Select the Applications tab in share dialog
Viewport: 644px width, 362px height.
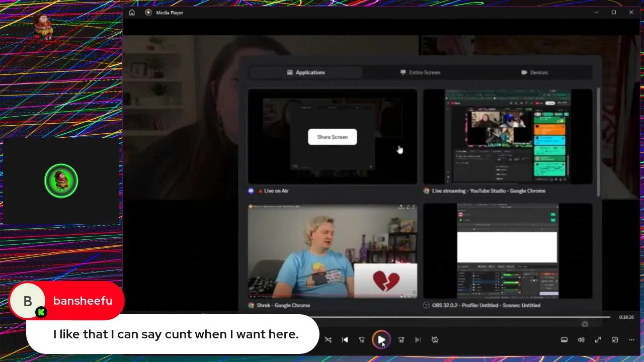pos(306,72)
